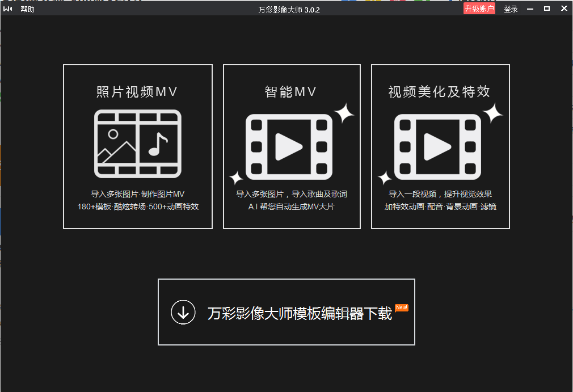The image size is (573, 392).
Task: Click 登录 to sign in
Action: coord(511,9)
